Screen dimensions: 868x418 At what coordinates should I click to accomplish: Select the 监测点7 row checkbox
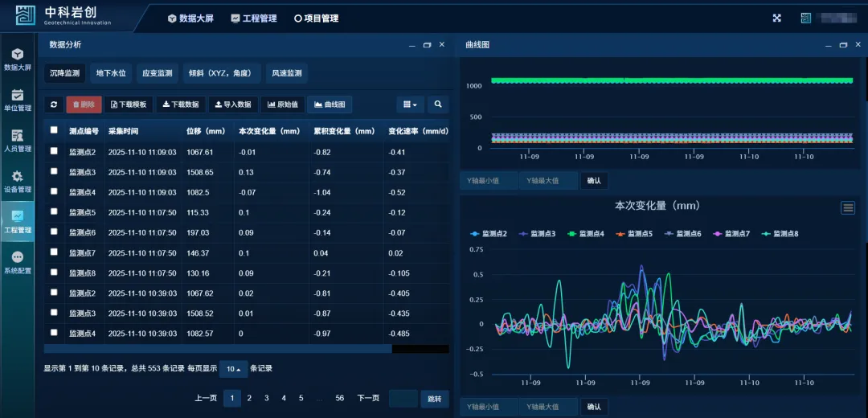[x=54, y=252]
